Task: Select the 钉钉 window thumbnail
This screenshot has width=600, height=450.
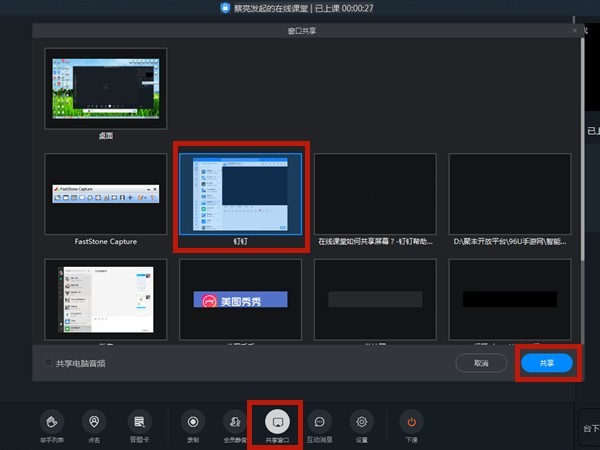Action: pos(240,194)
